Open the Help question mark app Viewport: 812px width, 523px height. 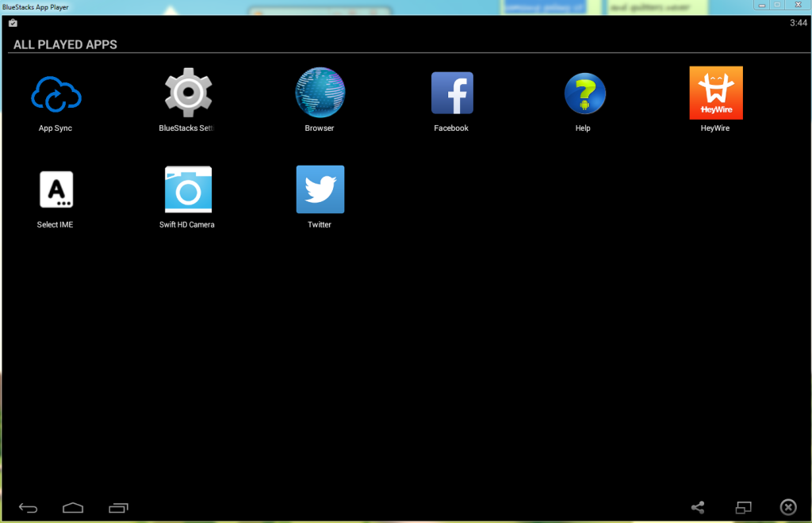click(584, 94)
